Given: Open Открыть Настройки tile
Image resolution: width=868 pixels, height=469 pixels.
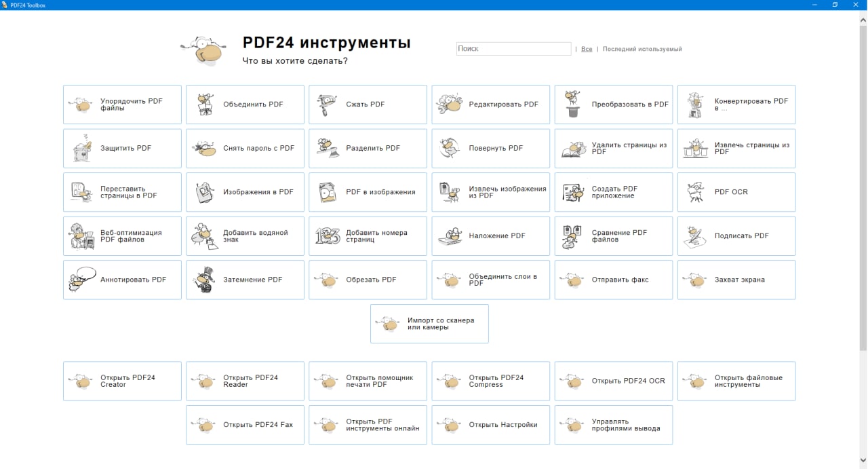Looking at the screenshot, I should tap(490, 425).
